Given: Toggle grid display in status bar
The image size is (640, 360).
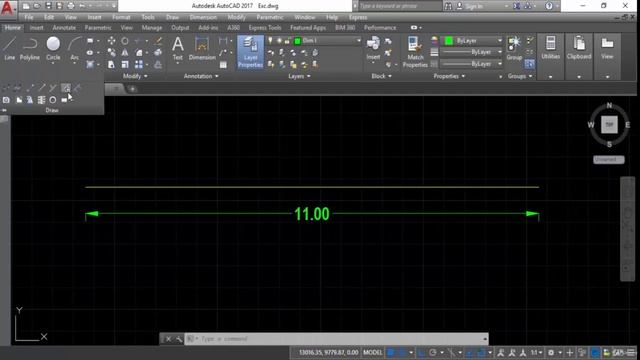Looking at the screenshot, I should (x=391, y=352).
